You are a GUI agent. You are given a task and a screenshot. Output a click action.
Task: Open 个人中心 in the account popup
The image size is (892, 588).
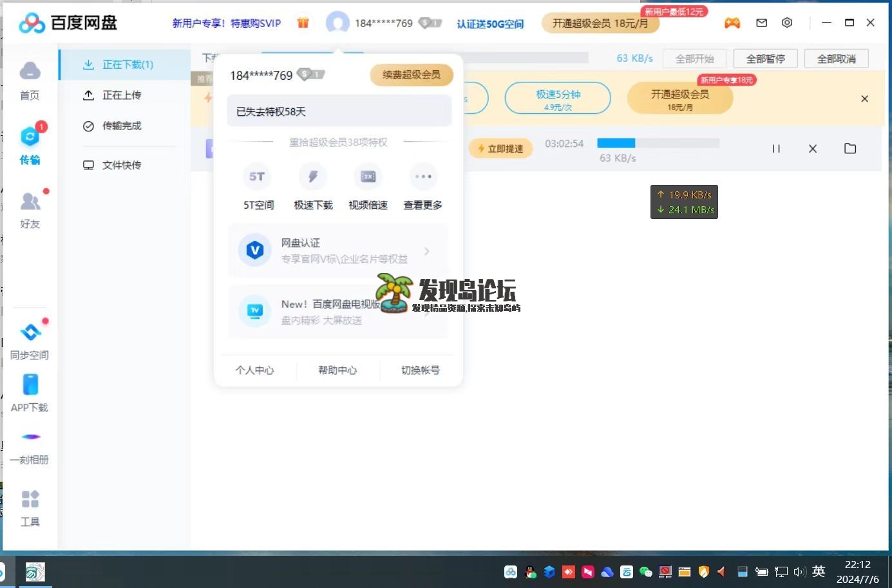[x=254, y=370]
